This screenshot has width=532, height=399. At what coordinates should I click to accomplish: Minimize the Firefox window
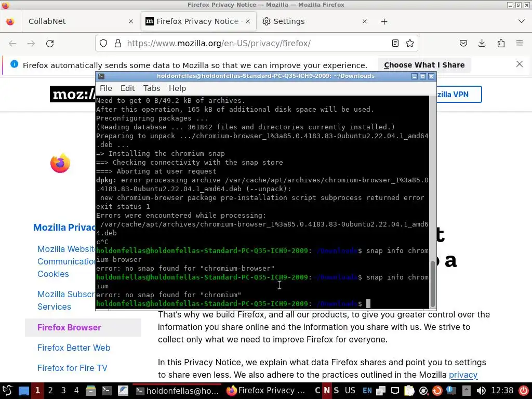[x=510, y=5]
